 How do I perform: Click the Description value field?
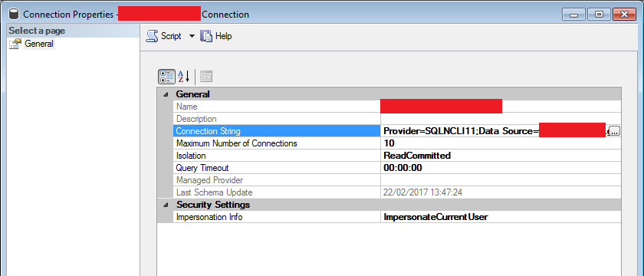tap(501, 119)
